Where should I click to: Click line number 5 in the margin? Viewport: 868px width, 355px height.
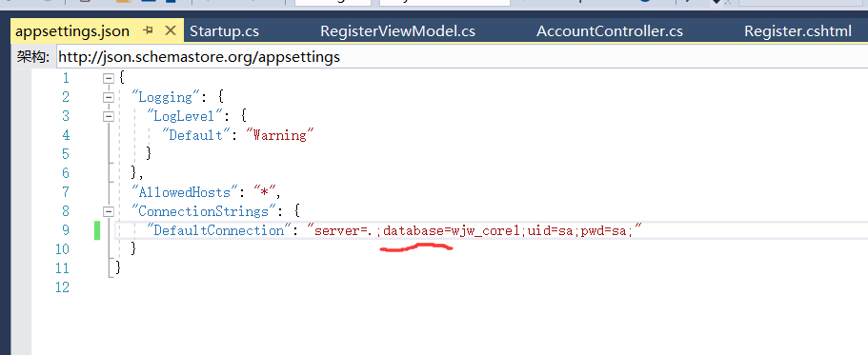[66, 154]
